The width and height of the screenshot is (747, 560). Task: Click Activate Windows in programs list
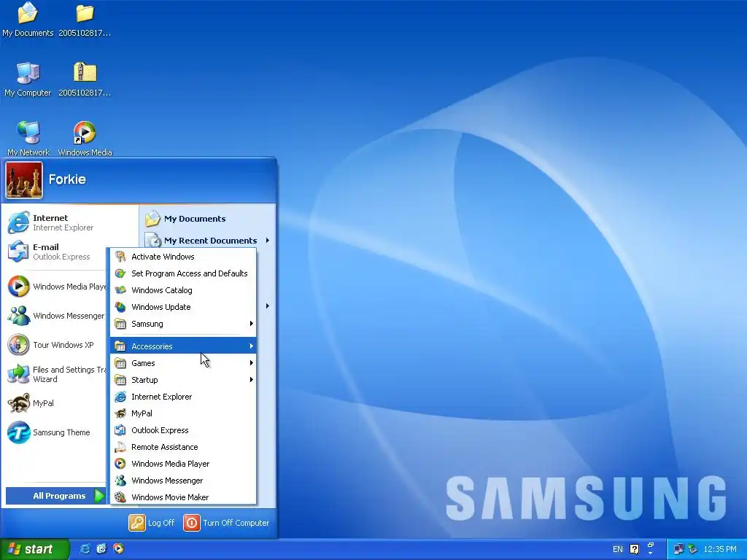[x=183, y=257]
